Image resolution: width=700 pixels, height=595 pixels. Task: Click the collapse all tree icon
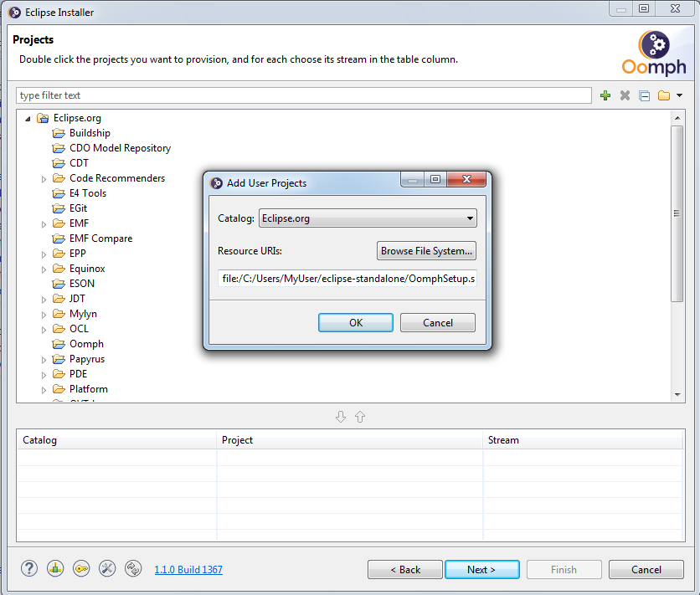644,95
